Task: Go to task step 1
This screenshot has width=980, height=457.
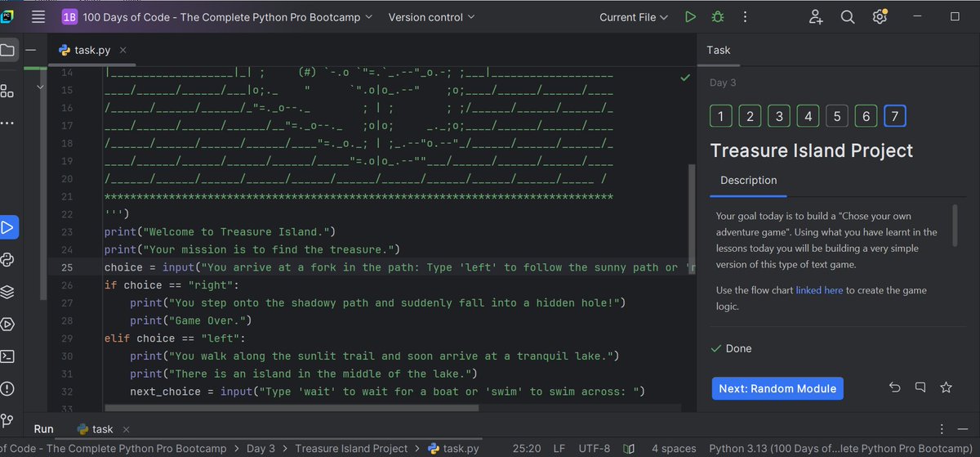Action: 720,117
